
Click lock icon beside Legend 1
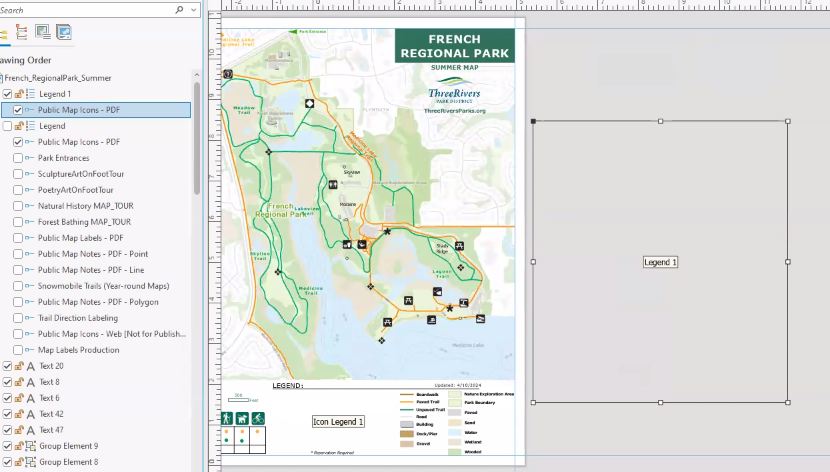click(x=19, y=94)
